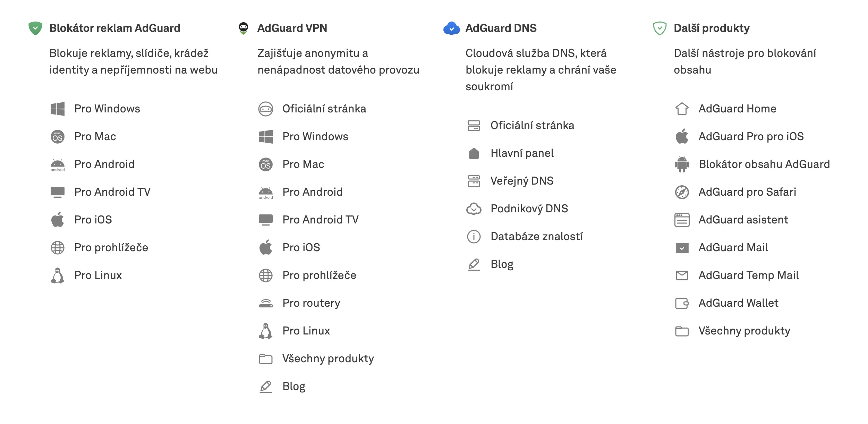This screenshot has width=868, height=424.
Task: Select the house icon next to AdGuard Home
Action: [682, 109]
